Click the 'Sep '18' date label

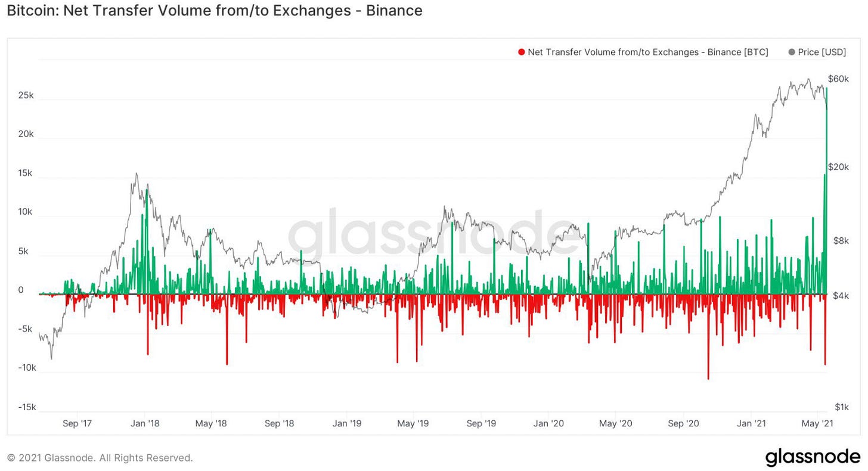point(280,423)
